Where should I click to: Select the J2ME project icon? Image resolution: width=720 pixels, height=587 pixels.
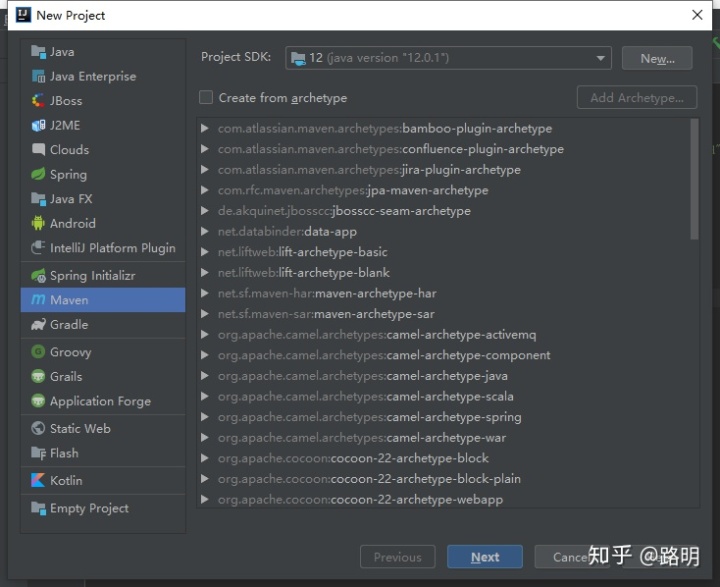38,125
